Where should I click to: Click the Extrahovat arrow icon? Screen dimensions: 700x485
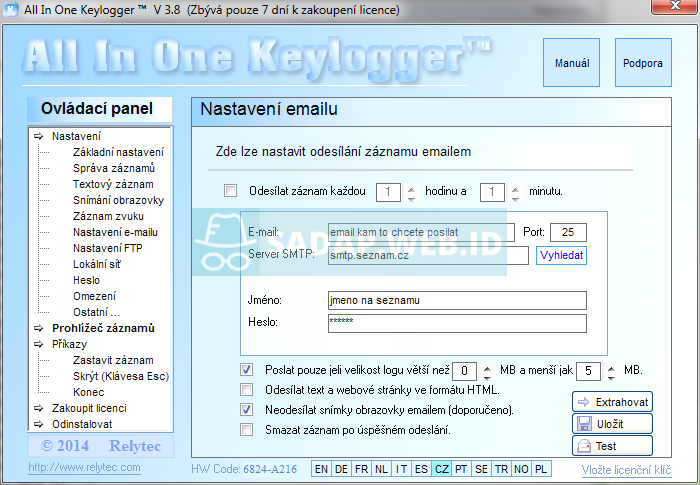tap(583, 402)
